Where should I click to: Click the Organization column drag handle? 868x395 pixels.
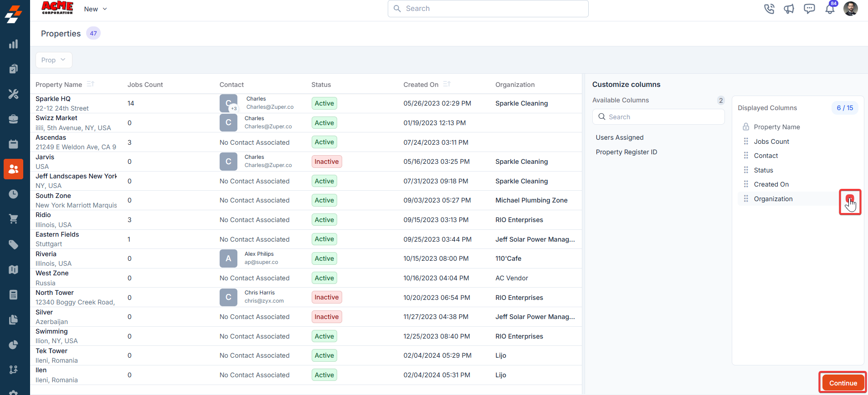point(746,199)
